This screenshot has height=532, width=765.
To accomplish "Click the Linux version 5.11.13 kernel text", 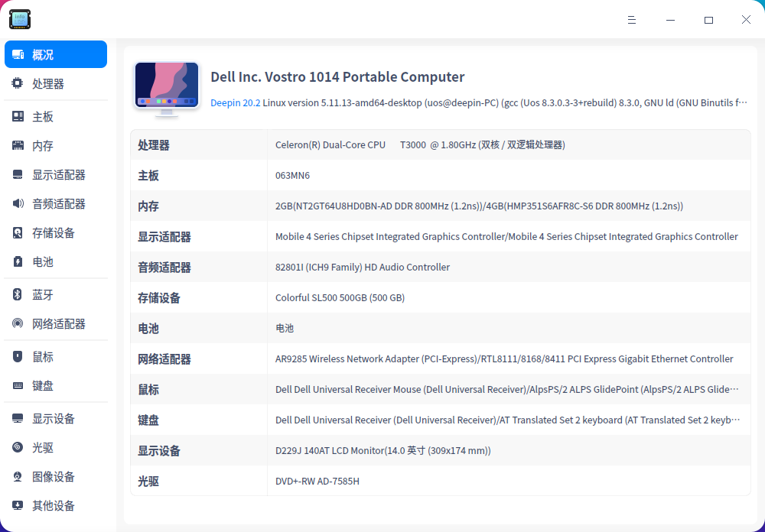I will coord(505,103).
